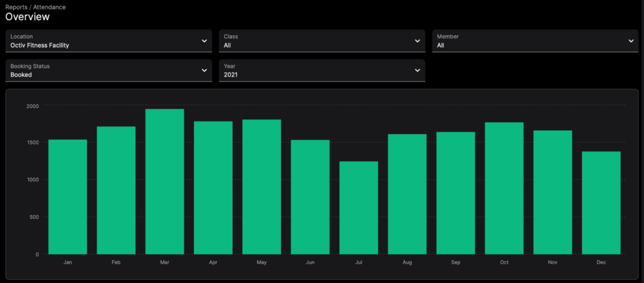Screen dimensions: 644x283
Task: Click the chevron arrow in Year field
Action: tap(418, 70)
